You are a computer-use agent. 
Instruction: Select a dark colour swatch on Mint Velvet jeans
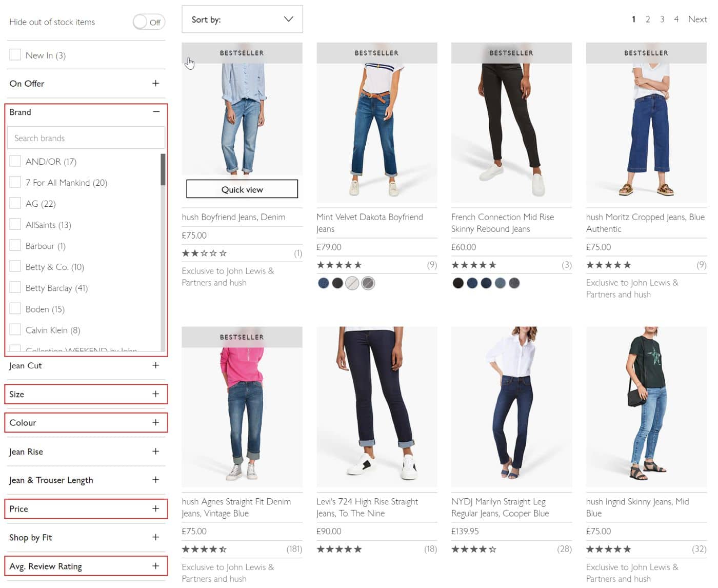[337, 283]
